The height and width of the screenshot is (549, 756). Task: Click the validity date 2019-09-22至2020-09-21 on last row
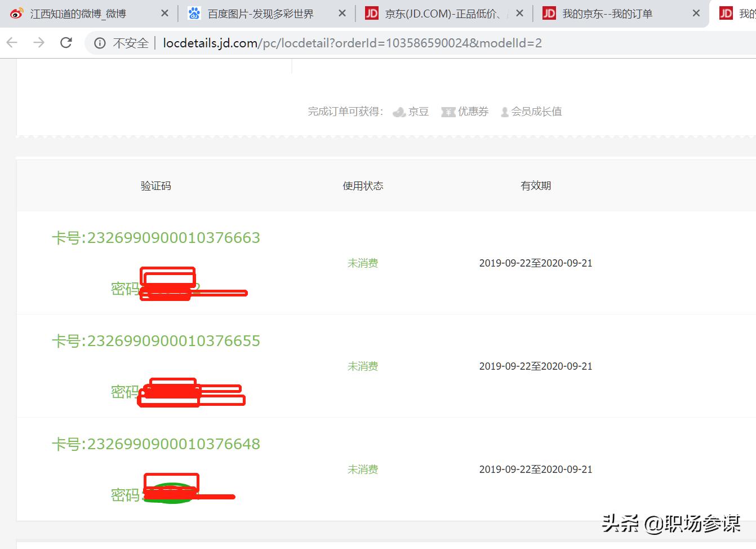[x=535, y=469]
